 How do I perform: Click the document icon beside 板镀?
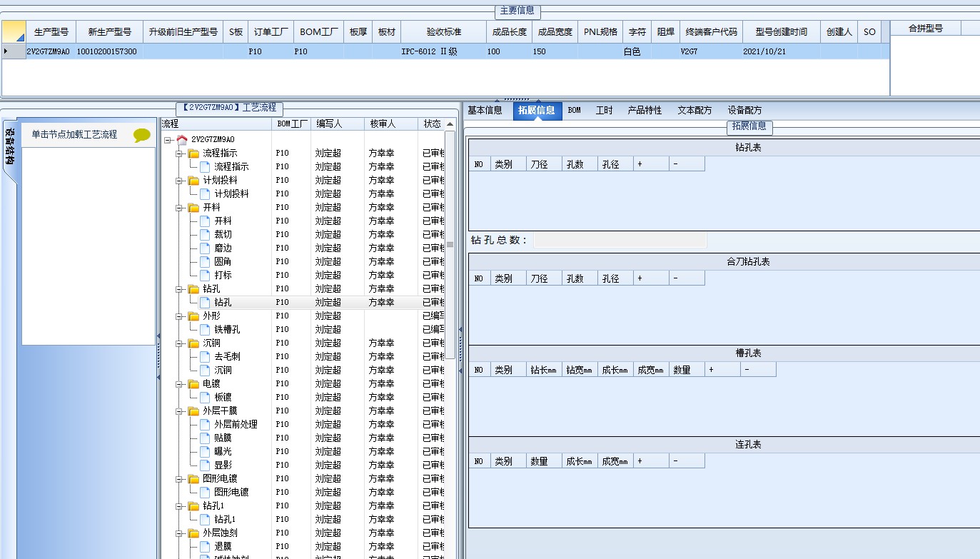click(205, 397)
